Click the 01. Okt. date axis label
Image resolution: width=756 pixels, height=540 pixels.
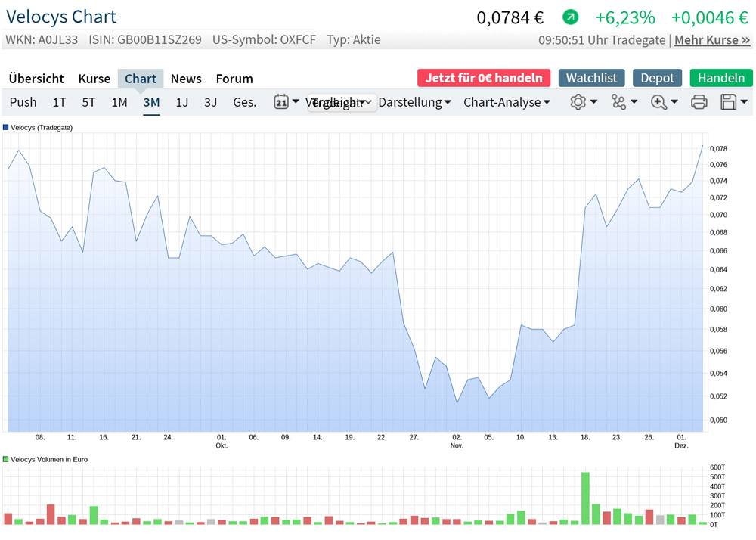(222, 441)
